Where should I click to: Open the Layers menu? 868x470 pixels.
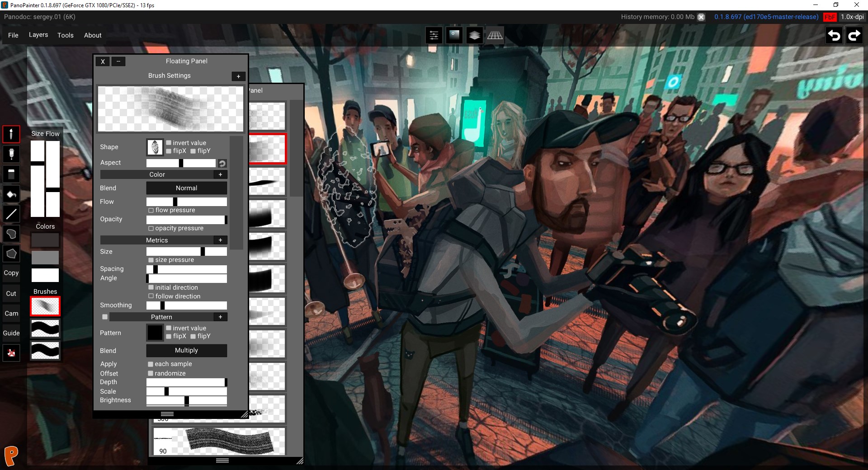click(x=38, y=35)
